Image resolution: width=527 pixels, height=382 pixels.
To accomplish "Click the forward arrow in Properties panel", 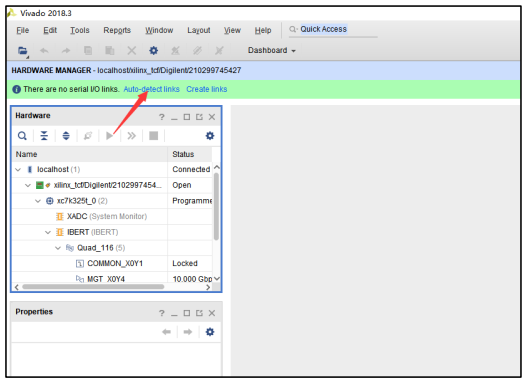I will tap(188, 332).
